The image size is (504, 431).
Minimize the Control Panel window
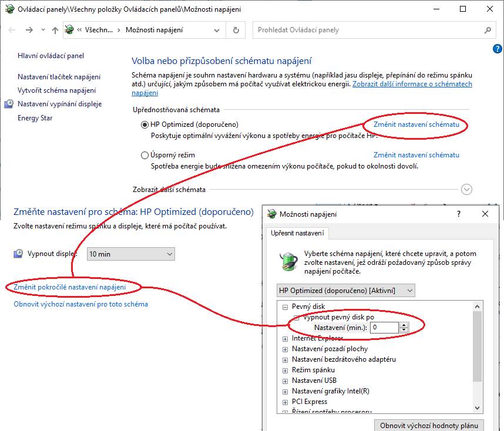pos(436,9)
